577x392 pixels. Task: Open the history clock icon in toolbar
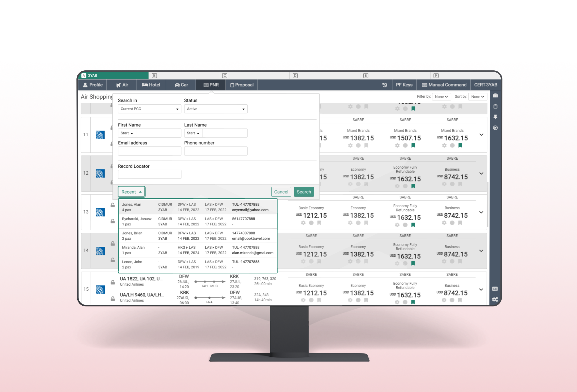[385, 85]
